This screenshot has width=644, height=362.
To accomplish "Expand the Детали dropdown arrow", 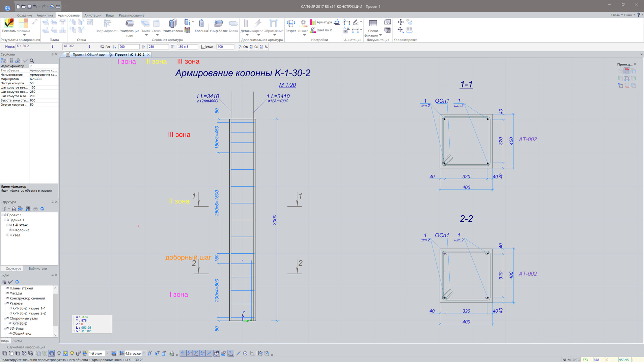I will tap(247, 35).
